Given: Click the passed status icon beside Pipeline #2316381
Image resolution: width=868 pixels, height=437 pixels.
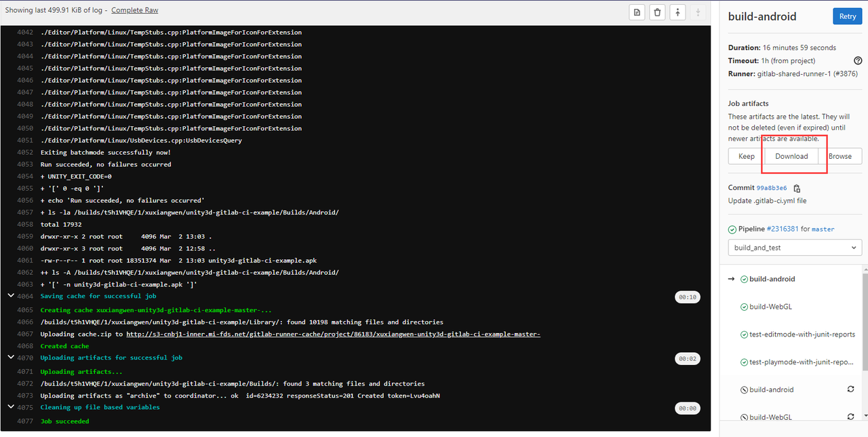Looking at the screenshot, I should coord(733,229).
